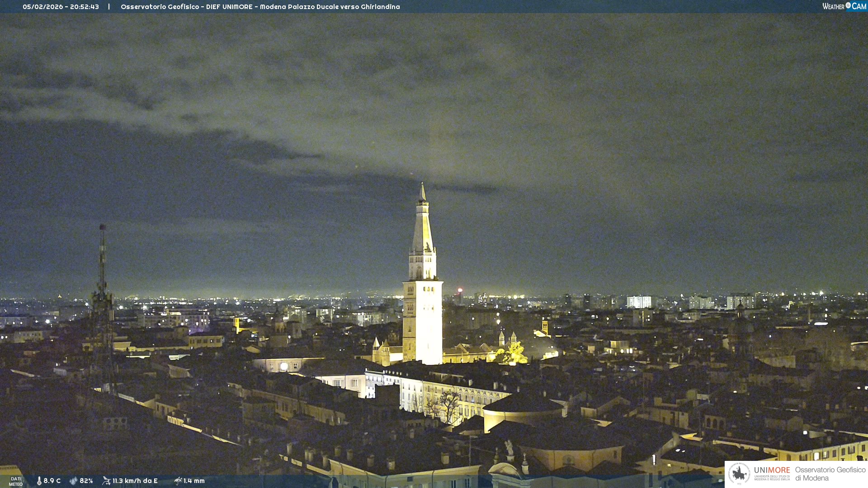Click the date and time stamp
This screenshot has height=488, width=868.
point(61,7)
